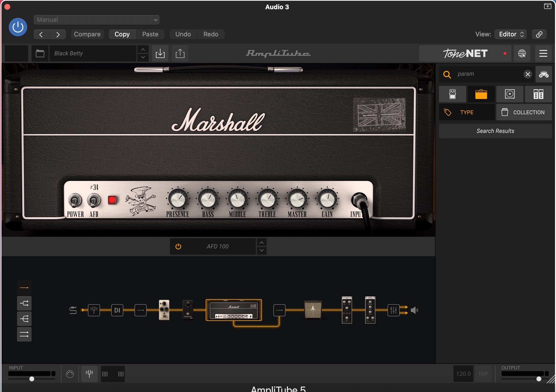Select the Cabinet speaker category tab
Viewport: 556px width, 392px height.
(x=510, y=94)
